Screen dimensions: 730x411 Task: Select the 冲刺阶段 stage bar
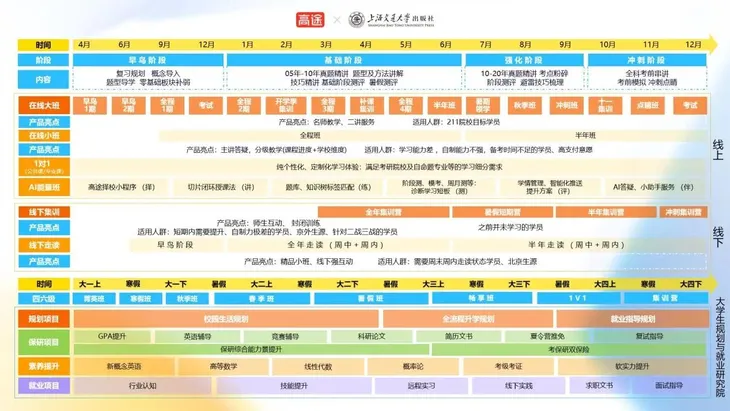tap(647, 60)
